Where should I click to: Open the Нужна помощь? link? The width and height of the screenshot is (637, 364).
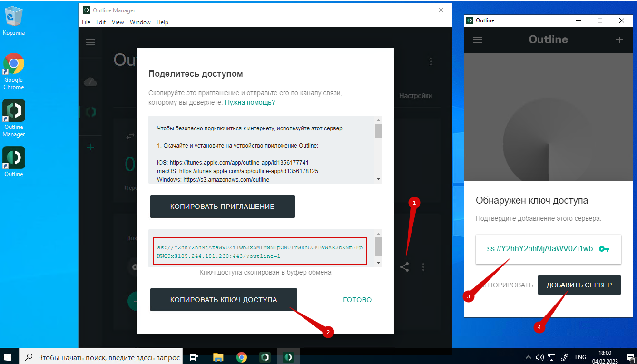click(250, 102)
